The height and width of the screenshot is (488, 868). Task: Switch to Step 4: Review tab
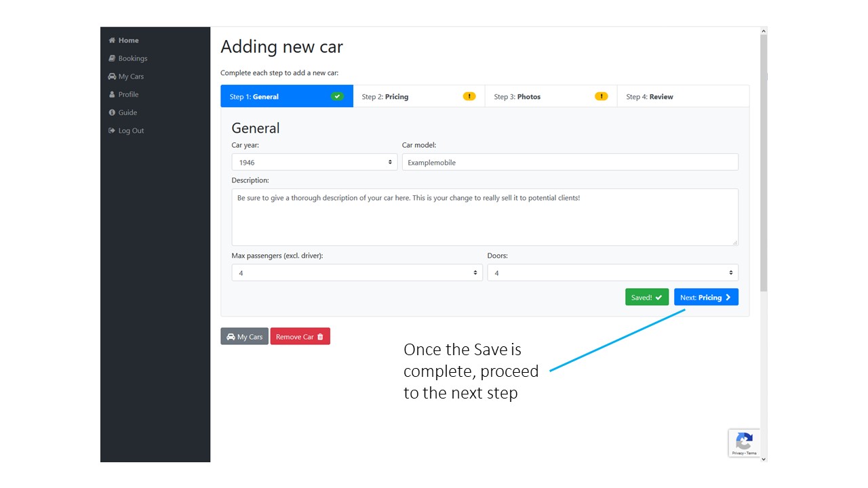point(684,96)
